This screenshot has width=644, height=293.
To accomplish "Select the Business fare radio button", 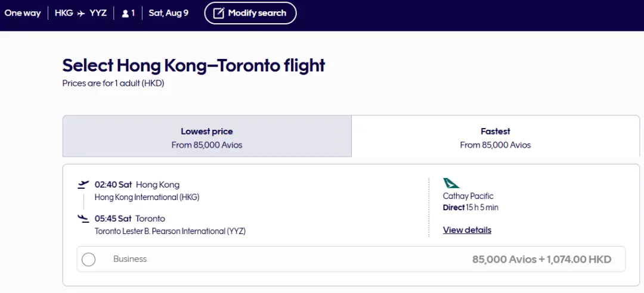I will click(88, 260).
